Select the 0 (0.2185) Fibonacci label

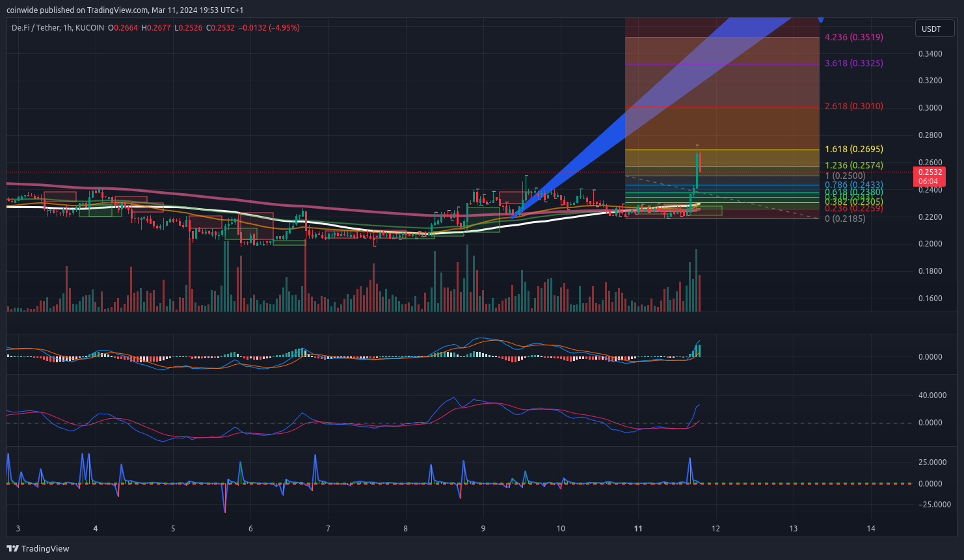click(845, 219)
